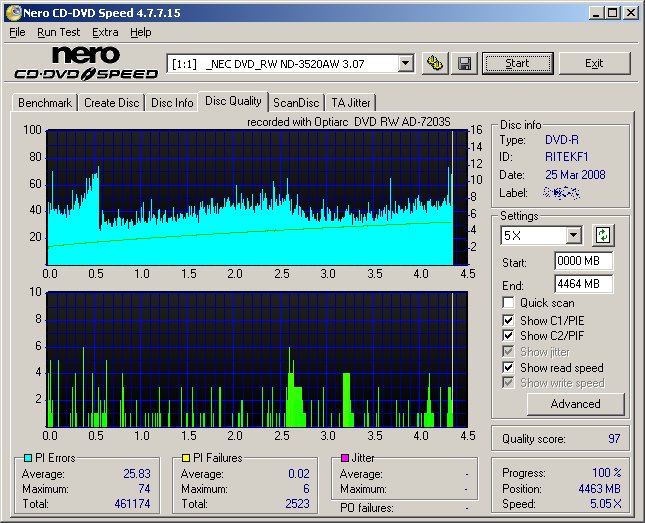Click the Start position field 0000 MB
Viewport: 645px width, 523px height.
(x=583, y=261)
